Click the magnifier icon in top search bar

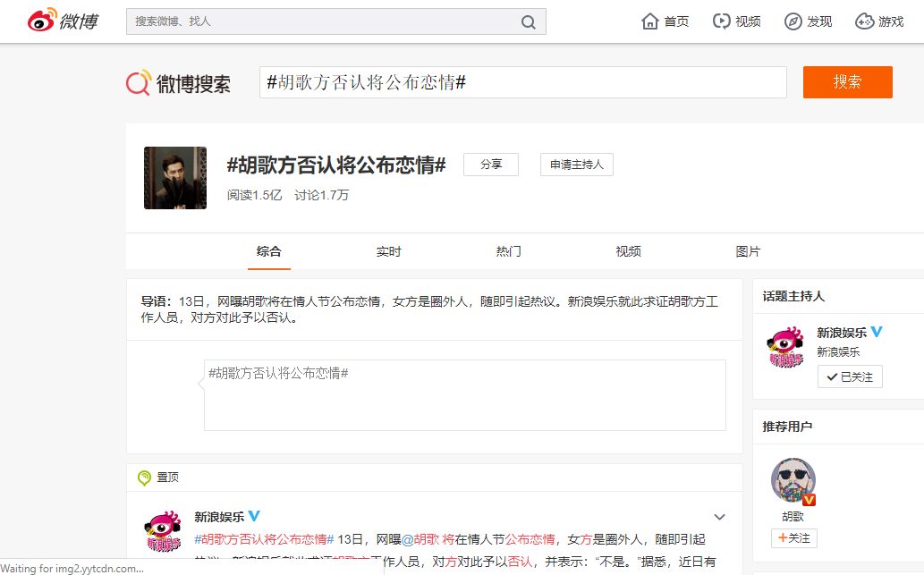(x=529, y=21)
